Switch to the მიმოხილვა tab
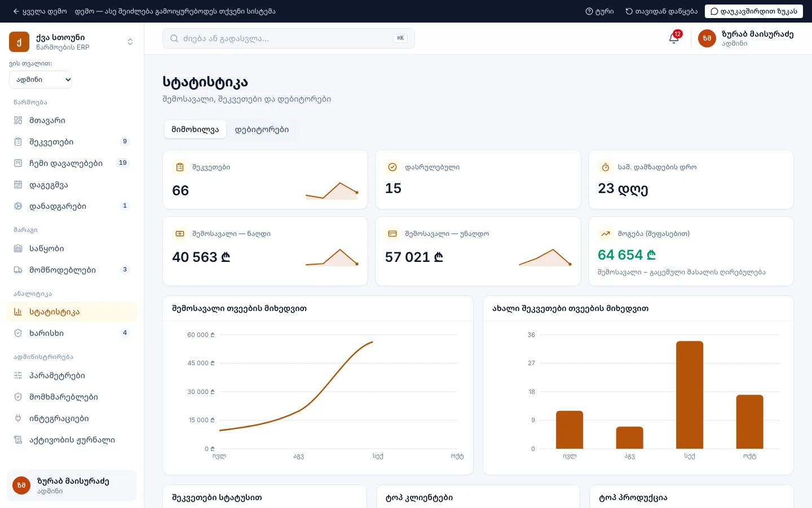 (x=195, y=129)
